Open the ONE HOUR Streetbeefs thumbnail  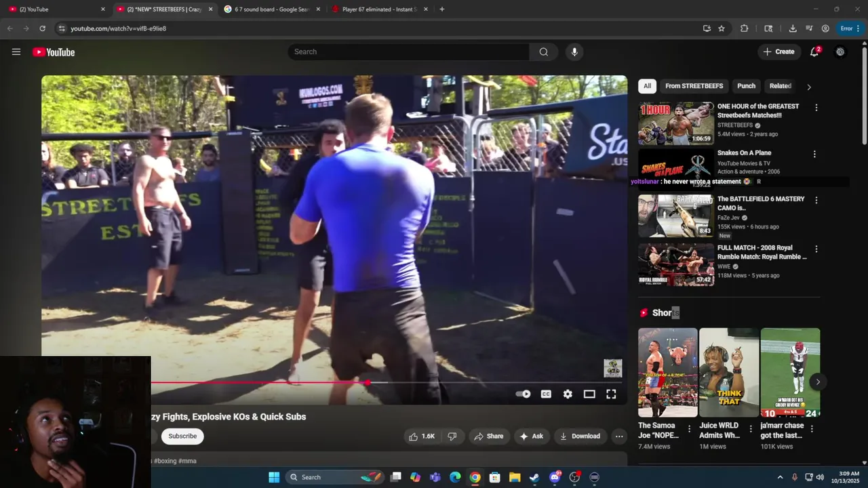pos(676,123)
